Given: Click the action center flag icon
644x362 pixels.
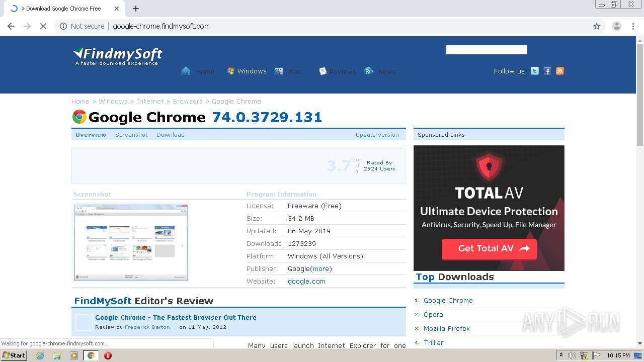Looking at the screenshot, I should 596,355.
